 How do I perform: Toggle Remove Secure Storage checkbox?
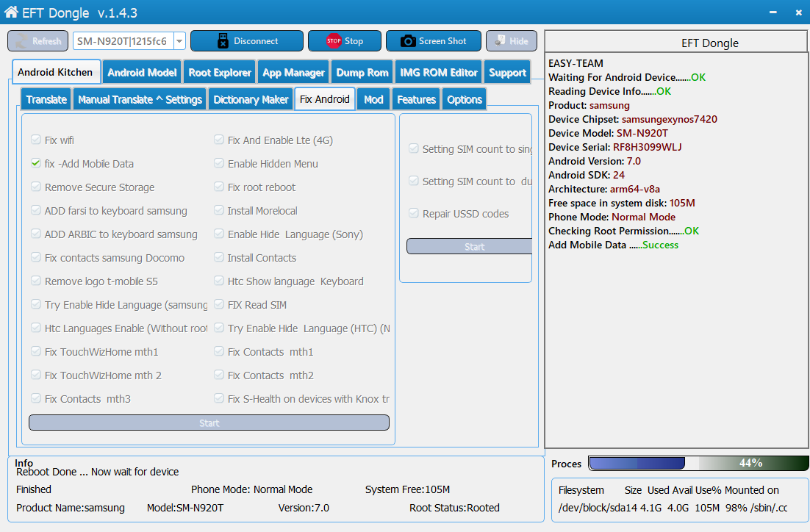point(35,187)
